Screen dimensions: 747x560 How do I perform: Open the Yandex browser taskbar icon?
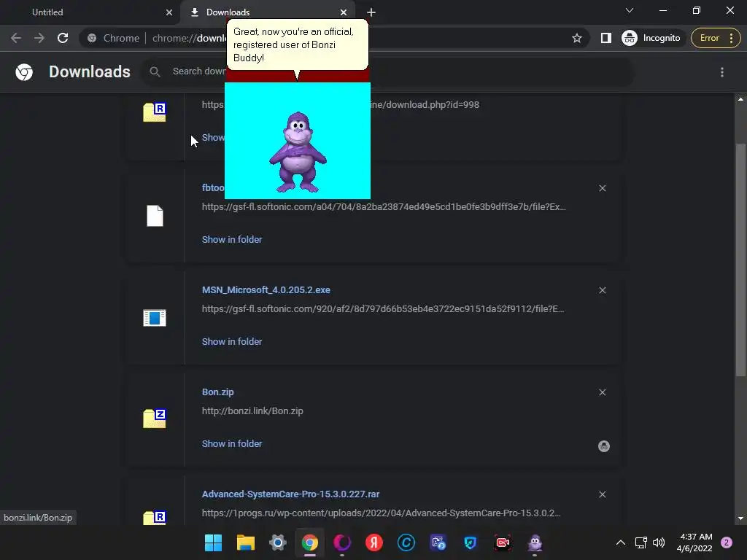[374, 542]
